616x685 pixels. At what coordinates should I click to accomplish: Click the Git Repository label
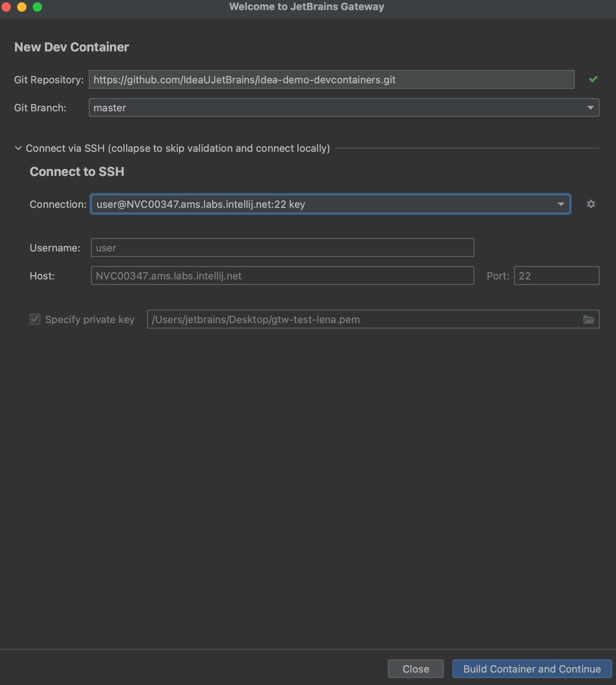point(49,80)
